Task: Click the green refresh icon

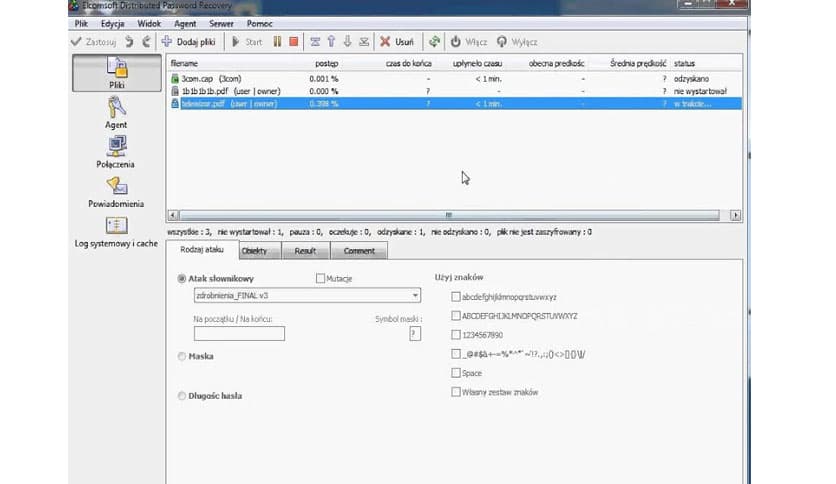Action: coord(435,42)
